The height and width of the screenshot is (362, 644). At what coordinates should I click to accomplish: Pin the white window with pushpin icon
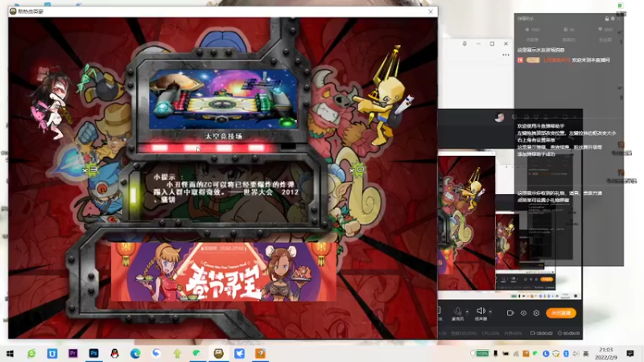click(464, 43)
